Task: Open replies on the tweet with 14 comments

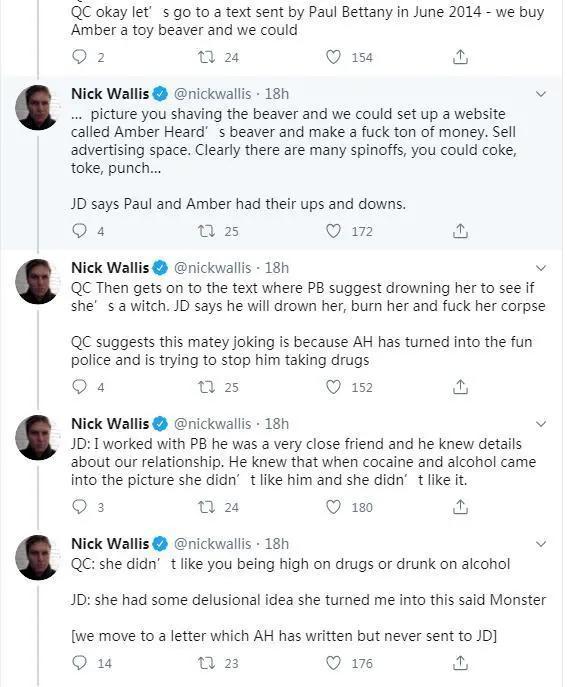Action: 79,662
